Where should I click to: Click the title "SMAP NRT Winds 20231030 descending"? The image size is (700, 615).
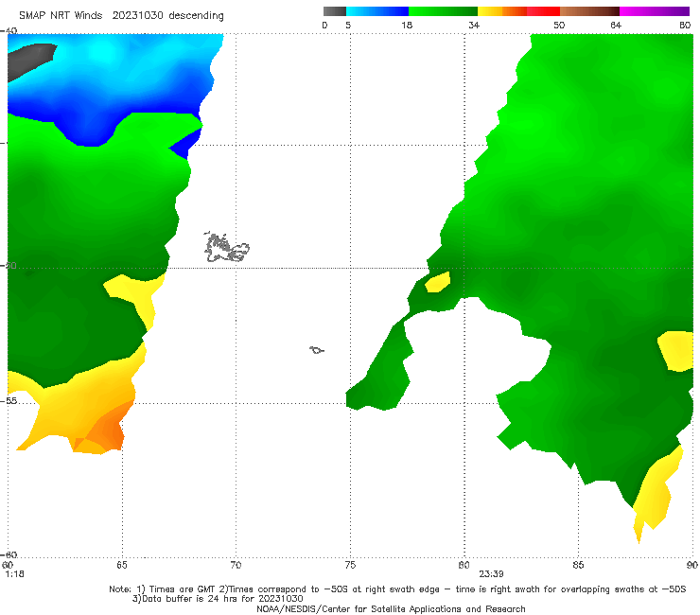pos(121,16)
